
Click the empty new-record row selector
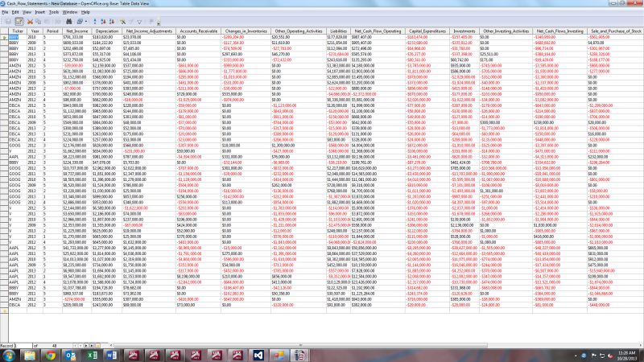point(4,311)
